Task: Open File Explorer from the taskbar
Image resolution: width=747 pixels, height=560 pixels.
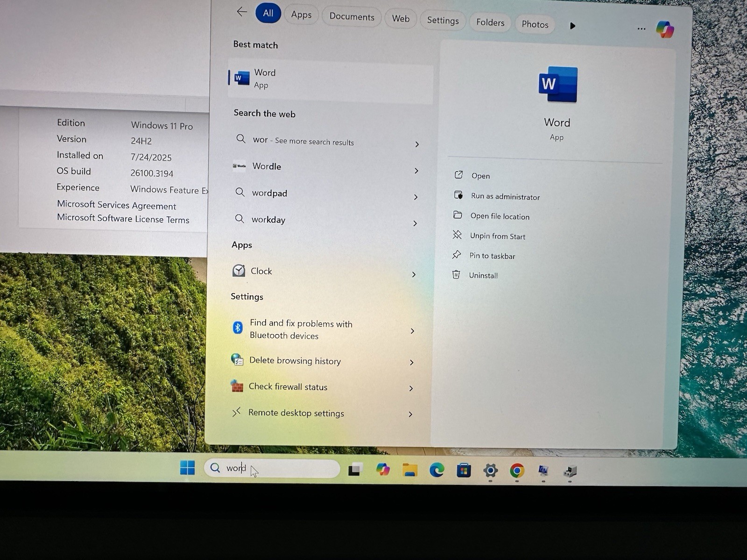Action: (410, 470)
